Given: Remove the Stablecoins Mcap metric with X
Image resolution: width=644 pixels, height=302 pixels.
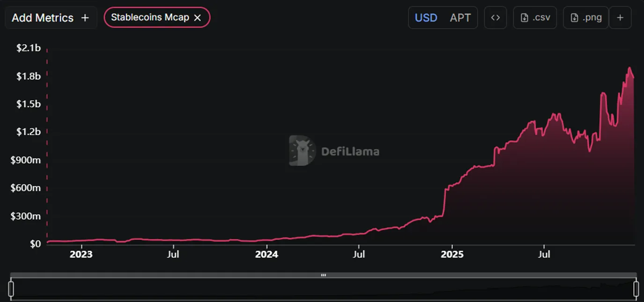Looking at the screenshot, I should (198, 18).
